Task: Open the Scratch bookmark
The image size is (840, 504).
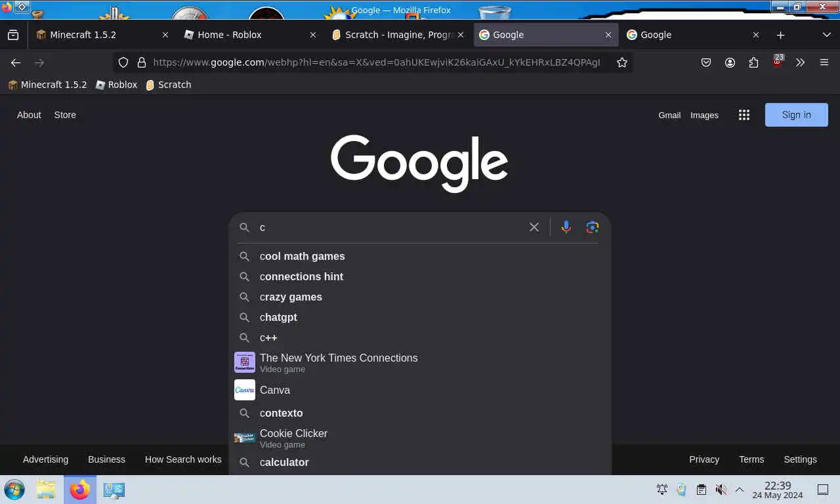Action: click(169, 85)
